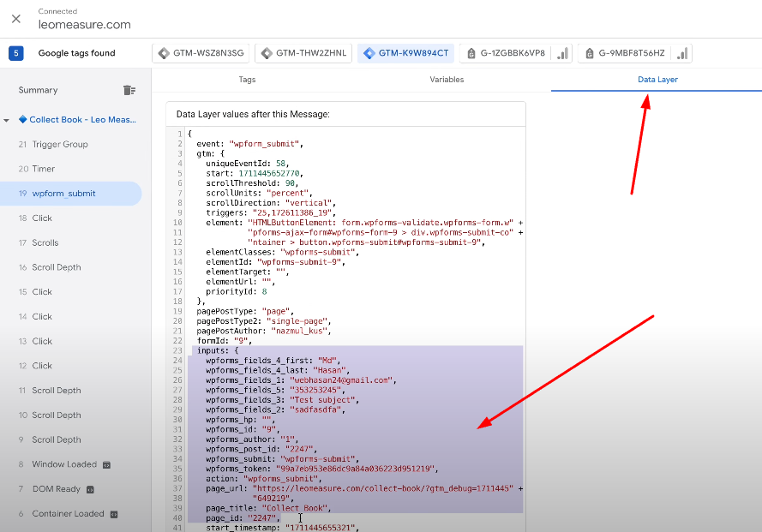Select event 18 Click
Viewport: 762px width, 532px height.
coord(71,218)
